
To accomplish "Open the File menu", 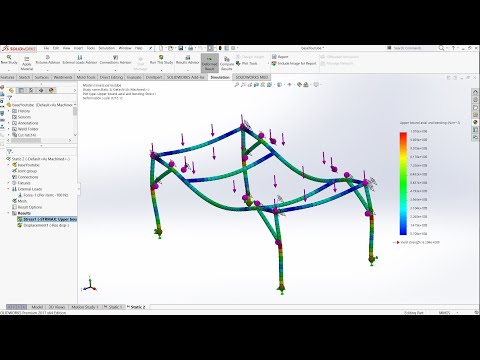I will (46, 48).
